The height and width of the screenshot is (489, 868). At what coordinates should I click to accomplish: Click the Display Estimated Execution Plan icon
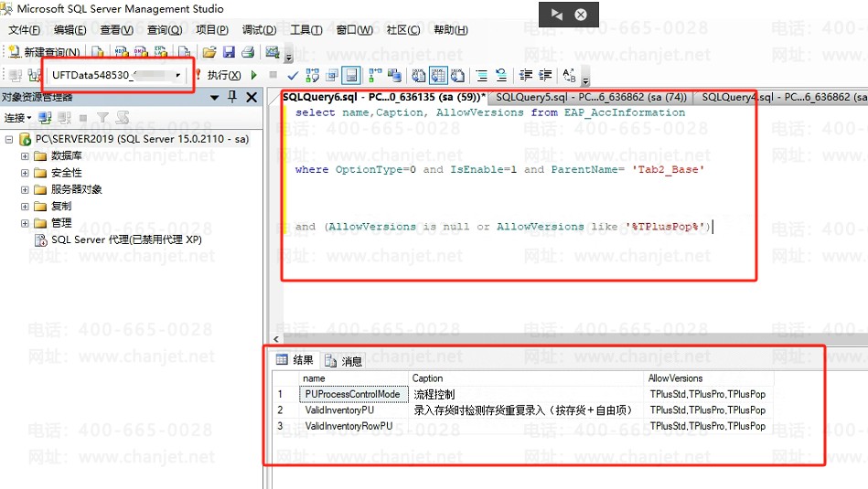tap(312, 75)
